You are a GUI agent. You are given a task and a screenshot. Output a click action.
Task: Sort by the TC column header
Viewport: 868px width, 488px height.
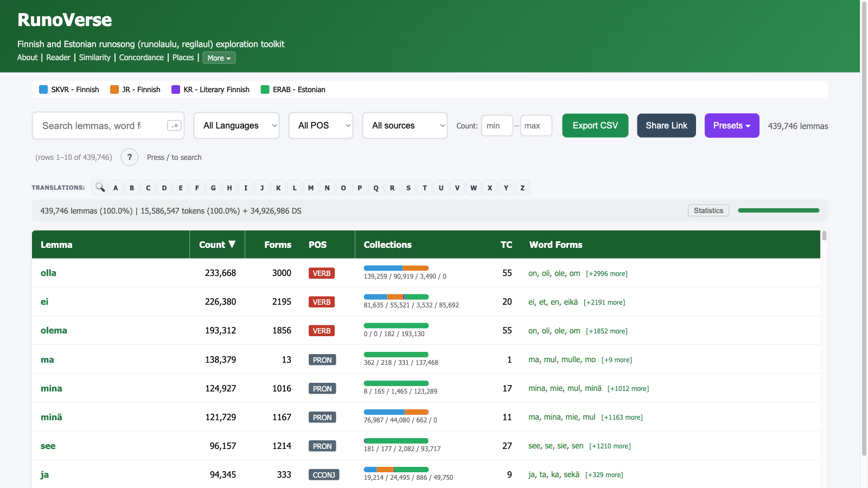[x=506, y=245]
